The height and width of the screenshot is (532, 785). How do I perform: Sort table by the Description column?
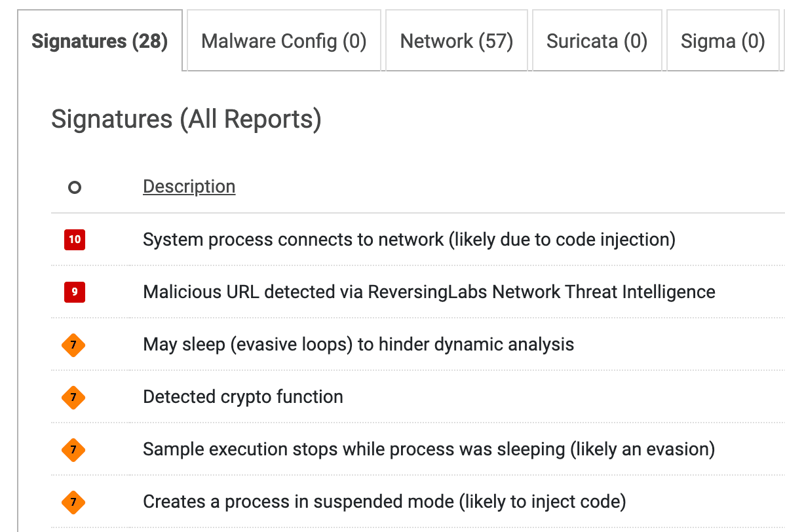[x=189, y=187]
